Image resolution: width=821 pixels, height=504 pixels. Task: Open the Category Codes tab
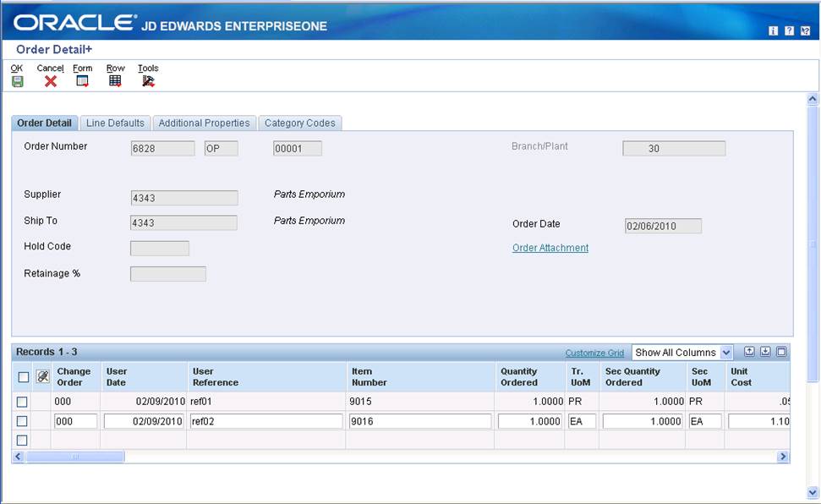[300, 123]
